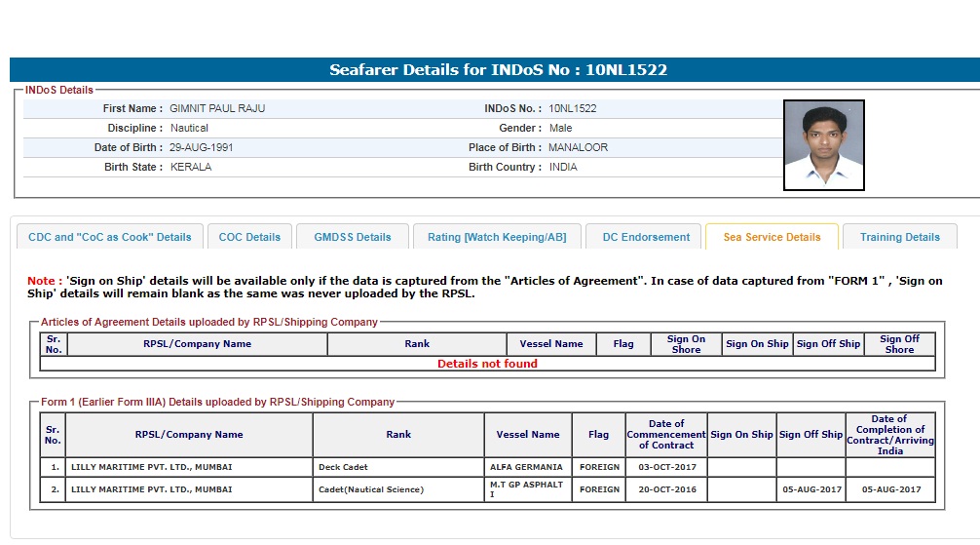Click the Seafarer Details title banner
The image size is (980, 545).
pyautogui.click(x=498, y=70)
